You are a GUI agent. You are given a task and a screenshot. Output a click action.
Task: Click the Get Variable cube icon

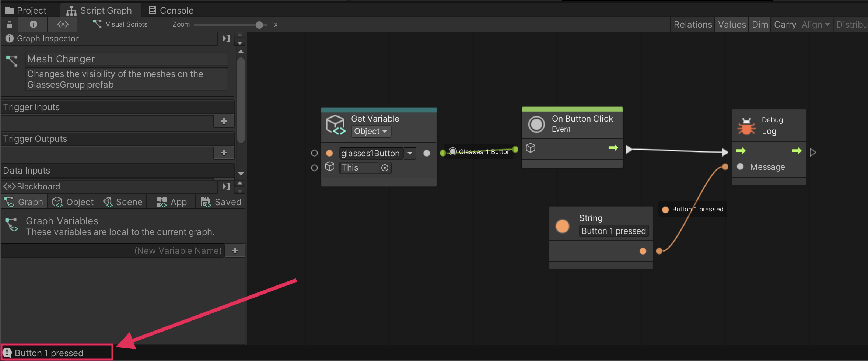pyautogui.click(x=335, y=125)
